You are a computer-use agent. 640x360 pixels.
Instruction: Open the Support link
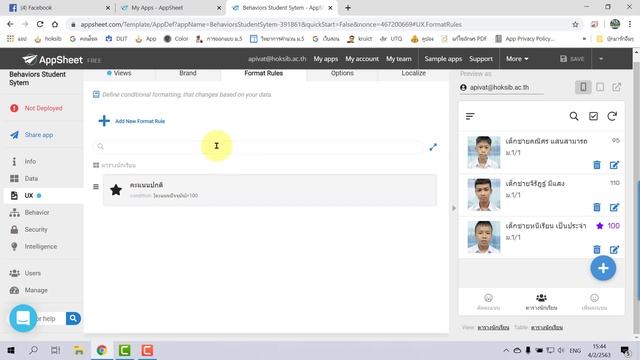tap(481, 59)
